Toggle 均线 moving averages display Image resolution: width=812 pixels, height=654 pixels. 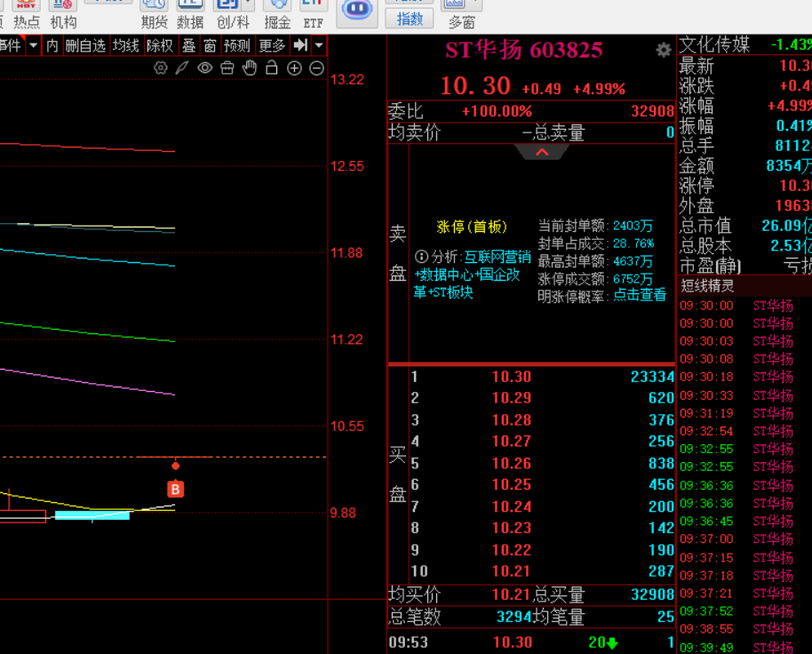tap(126, 45)
